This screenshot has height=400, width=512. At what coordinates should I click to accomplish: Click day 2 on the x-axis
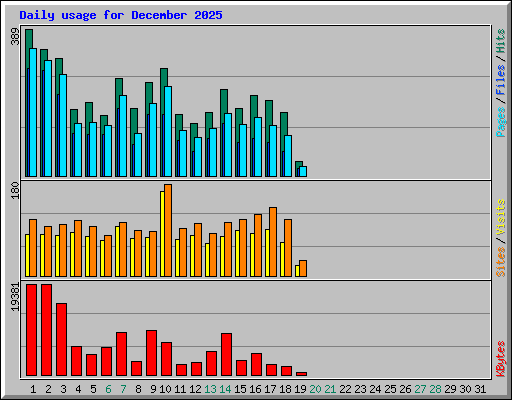pos(48,389)
